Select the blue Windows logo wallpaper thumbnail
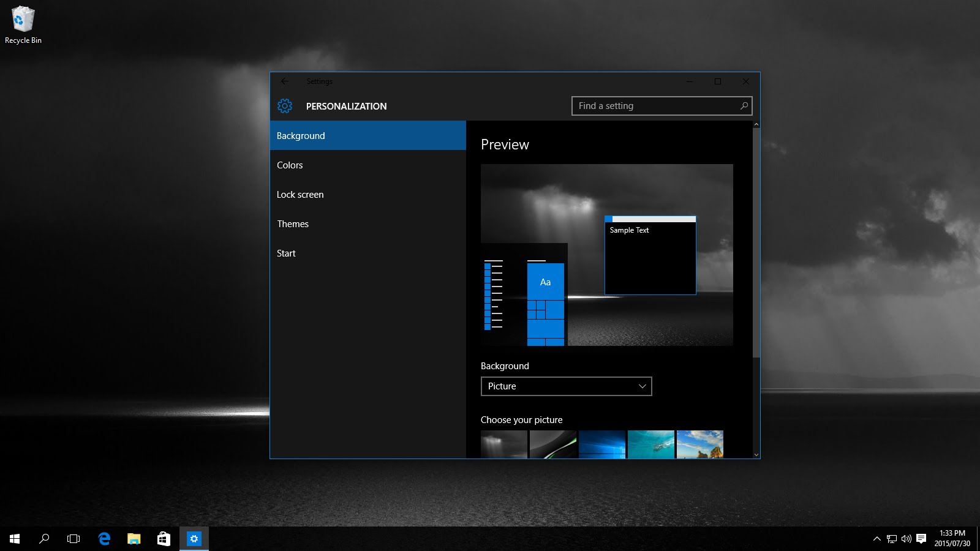Image resolution: width=980 pixels, height=551 pixels. (603, 444)
